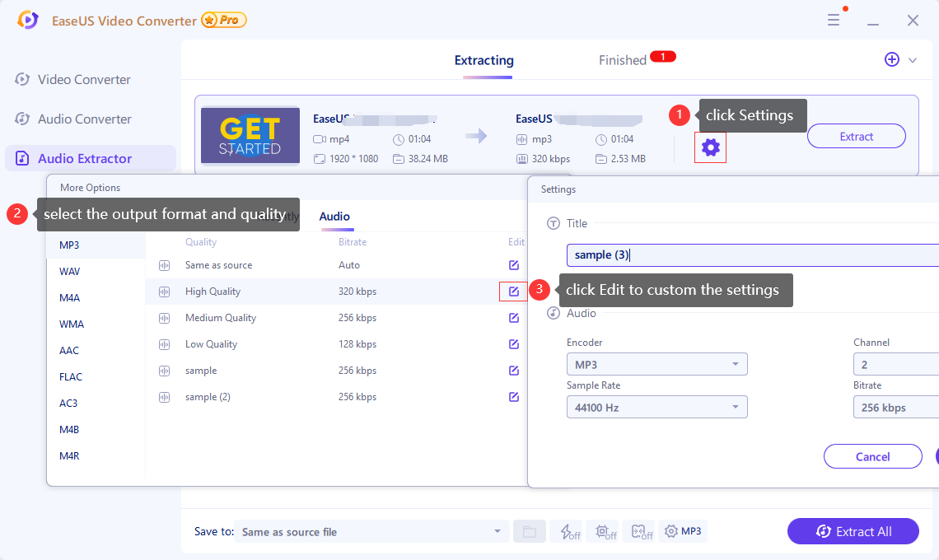This screenshot has width=939, height=560.
Task: Open the Sample Rate 44100 Hz dropdown
Action: [x=657, y=408]
